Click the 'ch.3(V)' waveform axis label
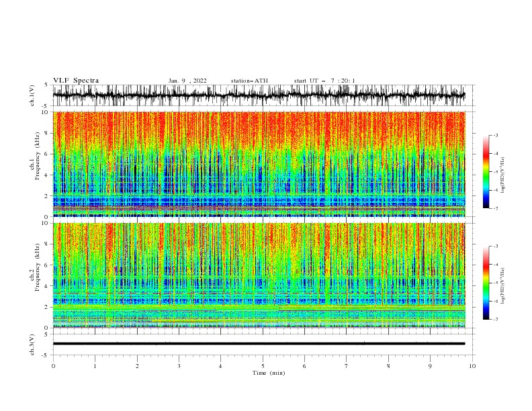This screenshot has height=411, width=532. pyautogui.click(x=32, y=345)
